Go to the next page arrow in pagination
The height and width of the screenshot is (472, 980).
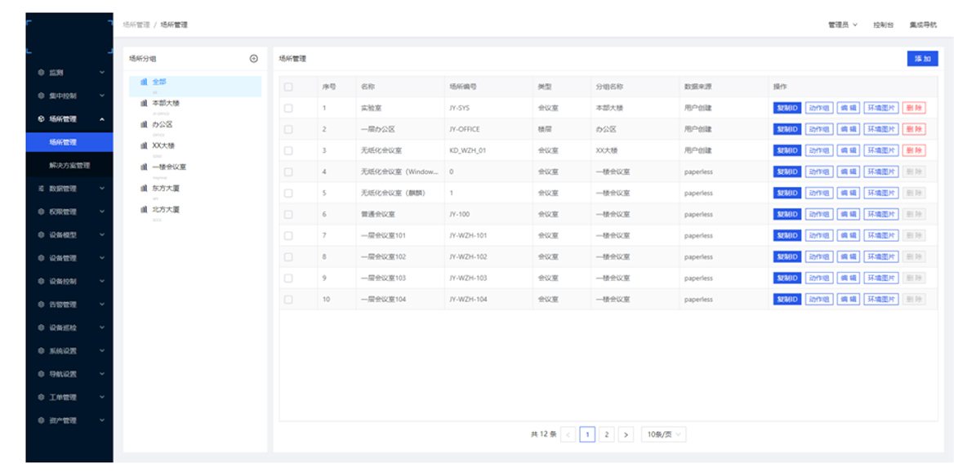click(x=626, y=435)
